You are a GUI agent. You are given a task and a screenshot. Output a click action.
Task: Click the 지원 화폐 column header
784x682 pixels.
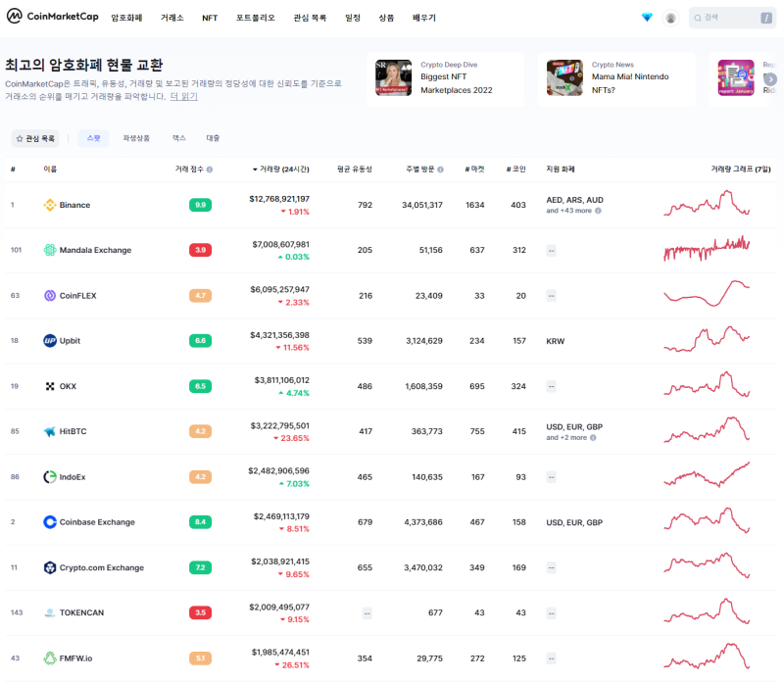[561, 170]
